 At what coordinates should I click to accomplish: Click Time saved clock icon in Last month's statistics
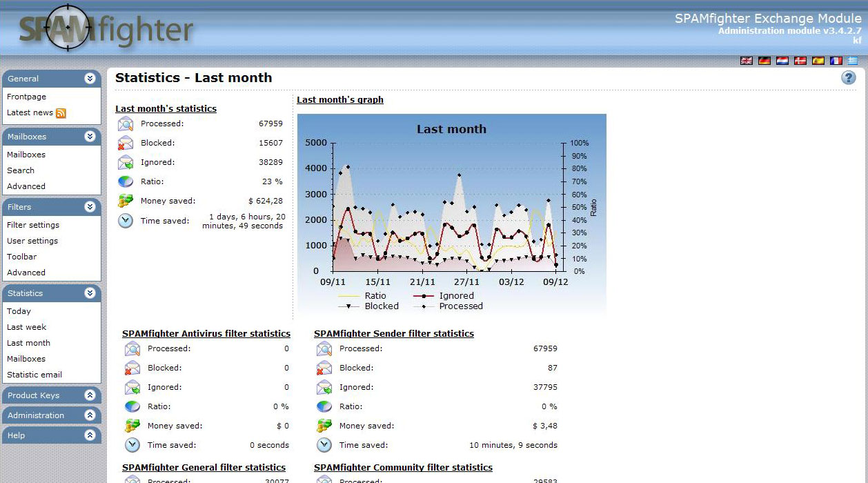coord(125,221)
